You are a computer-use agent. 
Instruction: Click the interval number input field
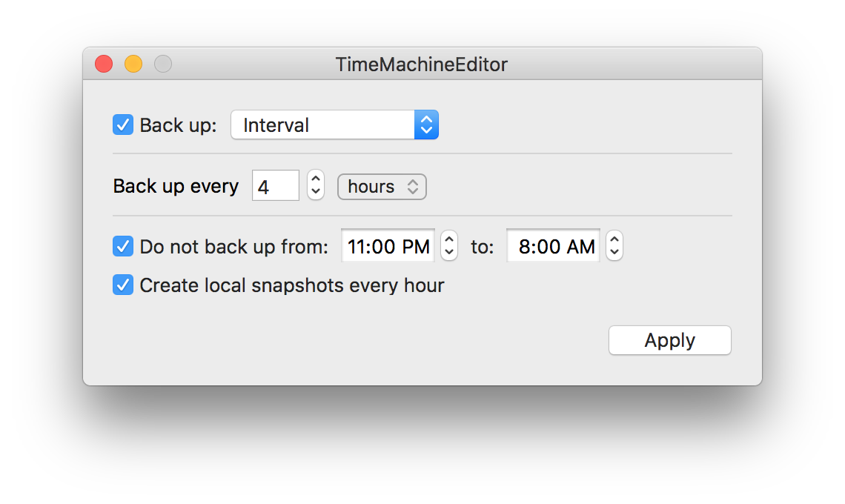(275, 185)
